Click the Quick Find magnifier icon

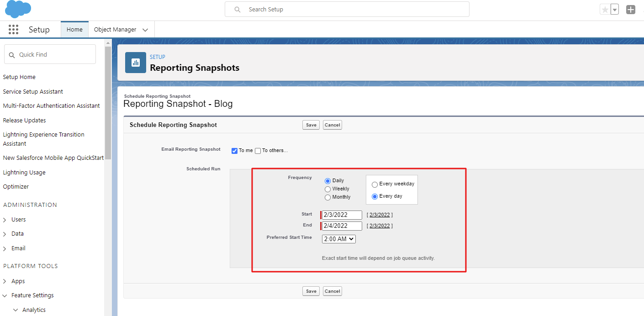12,55
